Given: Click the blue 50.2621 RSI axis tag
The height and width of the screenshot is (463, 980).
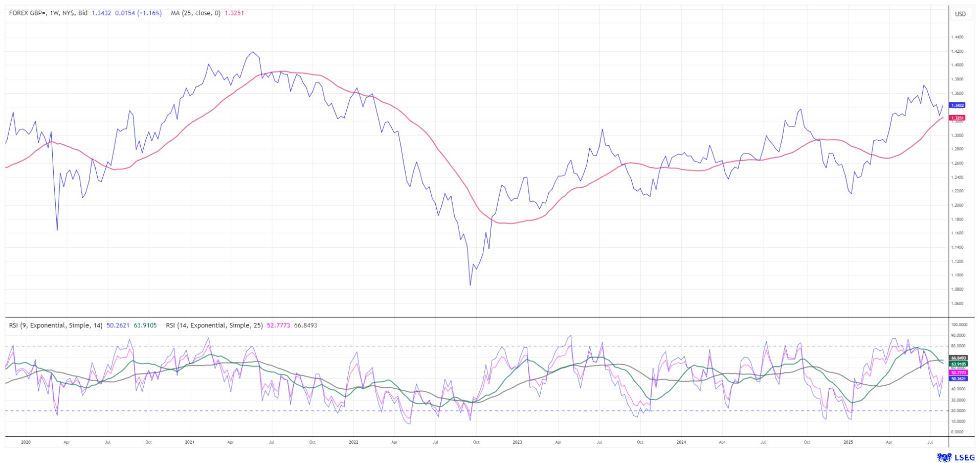Looking at the screenshot, I should click(x=959, y=379).
